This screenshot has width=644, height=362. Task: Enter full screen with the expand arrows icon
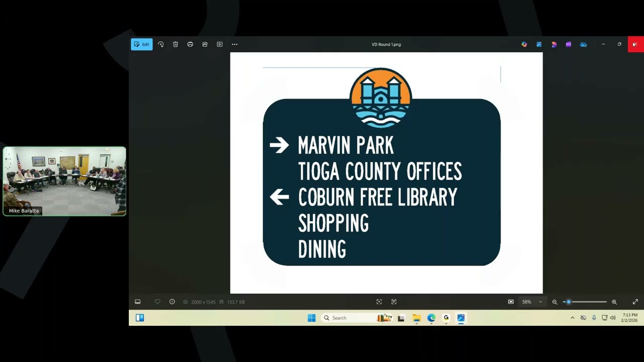(x=635, y=302)
